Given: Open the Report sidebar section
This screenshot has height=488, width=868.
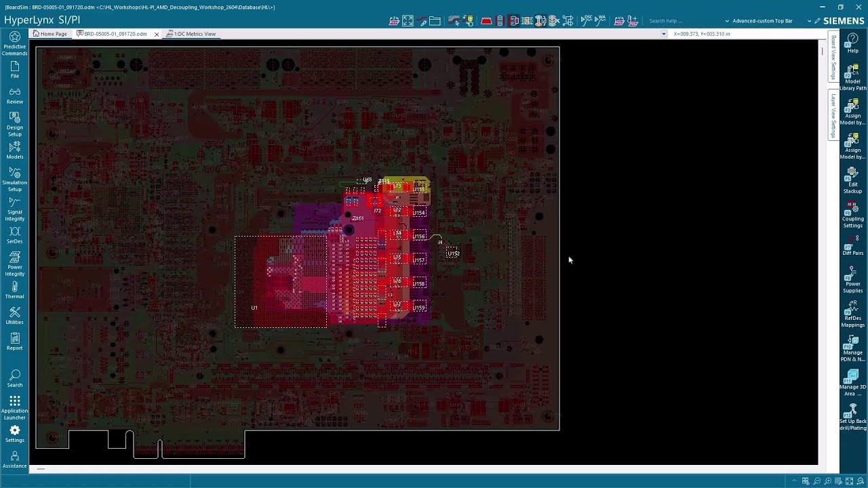Looking at the screenshot, I should tap(14, 342).
